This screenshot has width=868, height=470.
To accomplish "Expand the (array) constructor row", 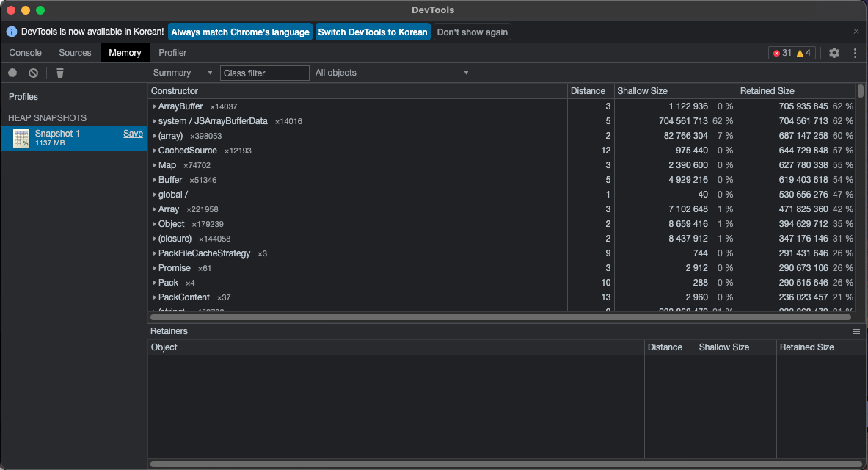I will (x=154, y=136).
